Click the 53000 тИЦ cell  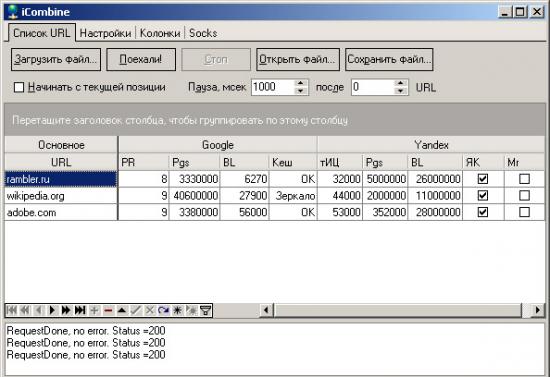coord(340,213)
